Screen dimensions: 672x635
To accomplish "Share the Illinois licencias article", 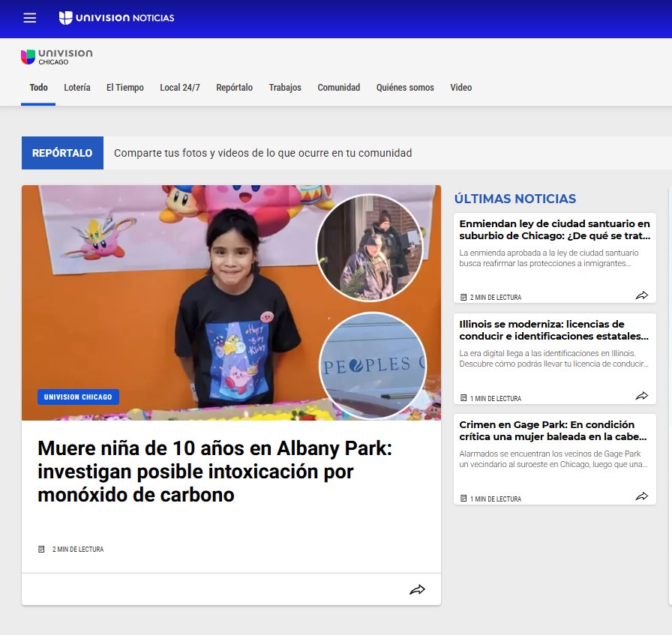I will pyautogui.click(x=641, y=396).
